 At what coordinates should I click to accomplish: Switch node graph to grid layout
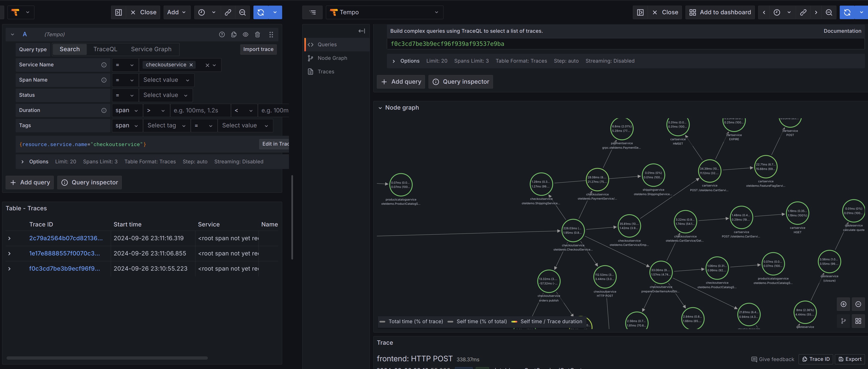pos(858,321)
